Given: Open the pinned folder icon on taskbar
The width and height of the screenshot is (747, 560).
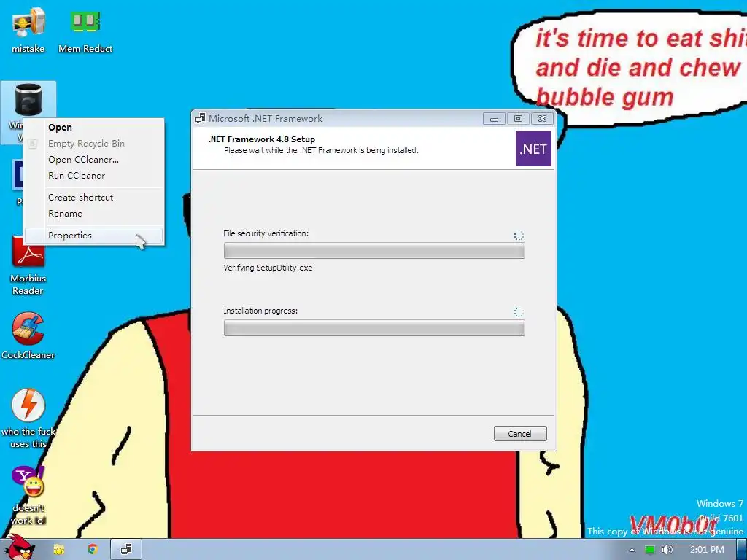Looking at the screenshot, I should click(59, 550).
